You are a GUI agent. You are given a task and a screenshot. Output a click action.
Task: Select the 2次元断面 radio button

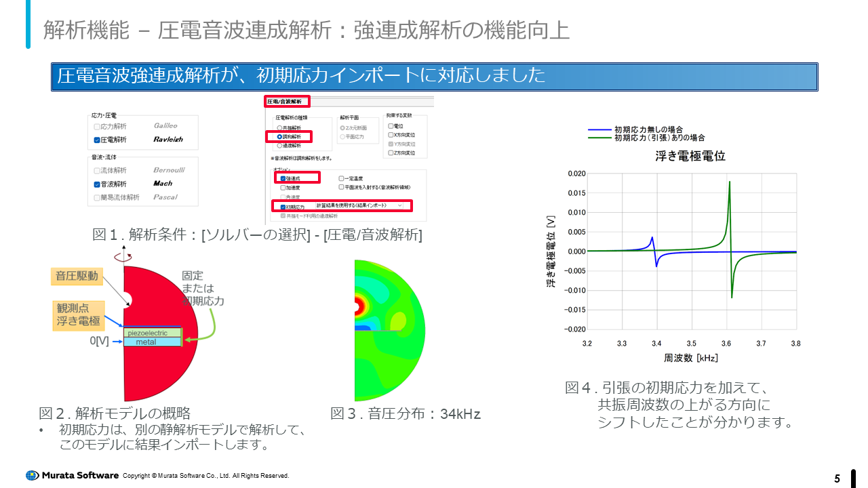[x=342, y=128]
